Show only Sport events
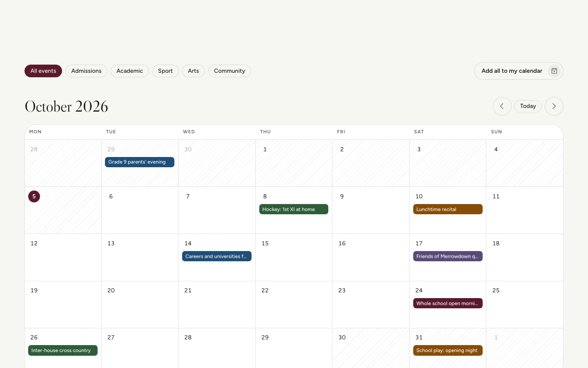This screenshot has width=588, height=368. coord(165,71)
